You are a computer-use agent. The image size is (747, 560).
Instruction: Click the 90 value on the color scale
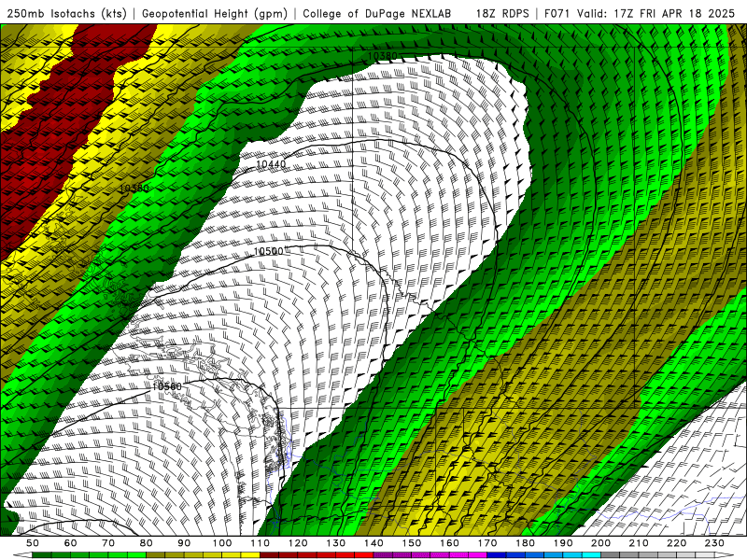(184, 543)
